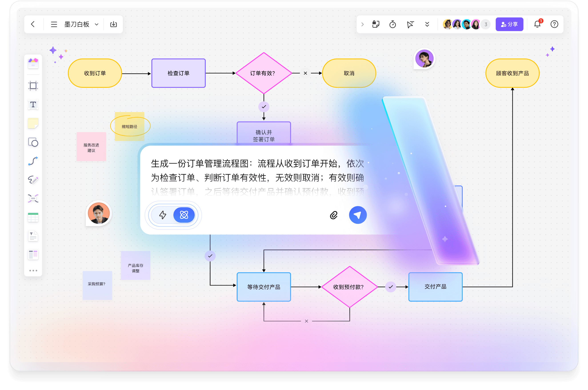Click the 服务改进建议 pink sticky note
Viewport: 588px width, 390px height.
tap(91, 147)
